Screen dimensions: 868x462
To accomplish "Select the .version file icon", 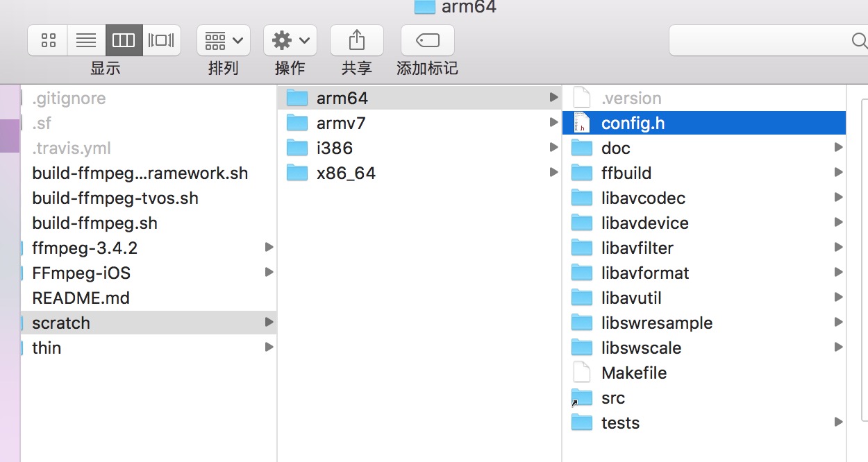I will coord(581,98).
